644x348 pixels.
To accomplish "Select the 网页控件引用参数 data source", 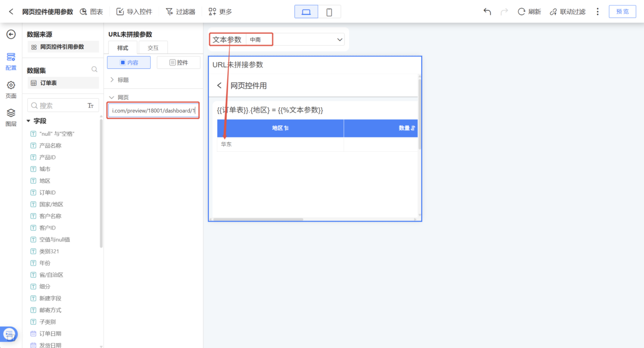I will 63,47.
